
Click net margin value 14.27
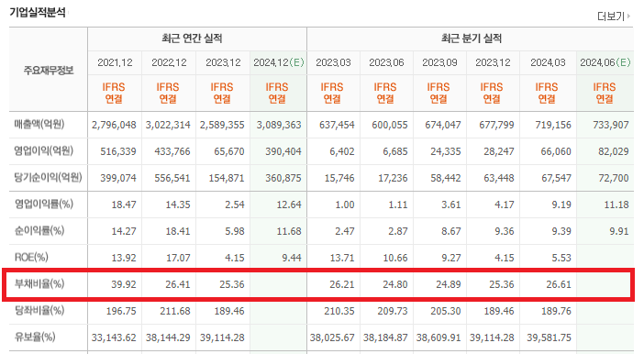point(124,231)
